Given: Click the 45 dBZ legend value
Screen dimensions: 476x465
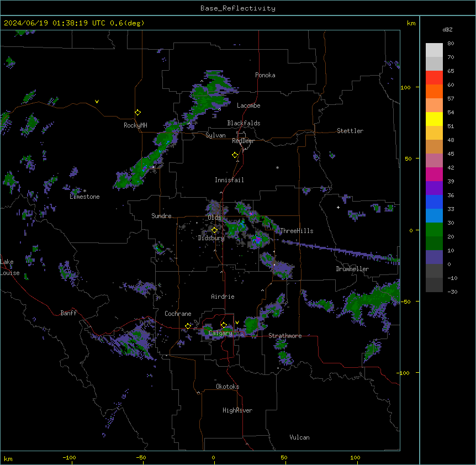Looking at the screenshot, I should [451, 154].
